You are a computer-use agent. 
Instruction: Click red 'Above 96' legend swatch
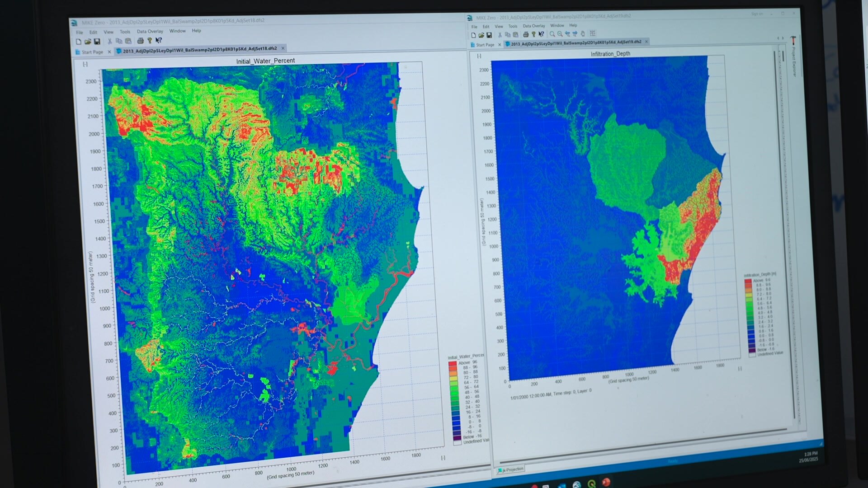tap(453, 363)
